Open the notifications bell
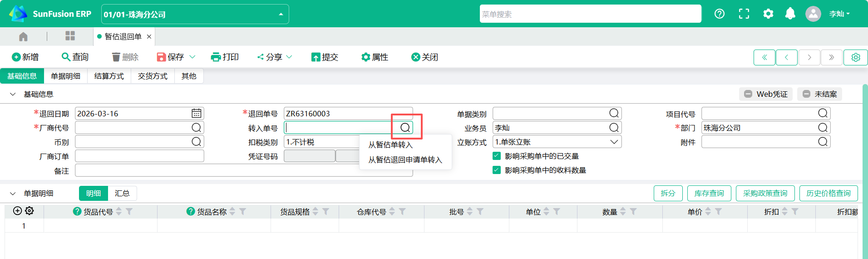The height and width of the screenshot is (259, 868). (790, 14)
